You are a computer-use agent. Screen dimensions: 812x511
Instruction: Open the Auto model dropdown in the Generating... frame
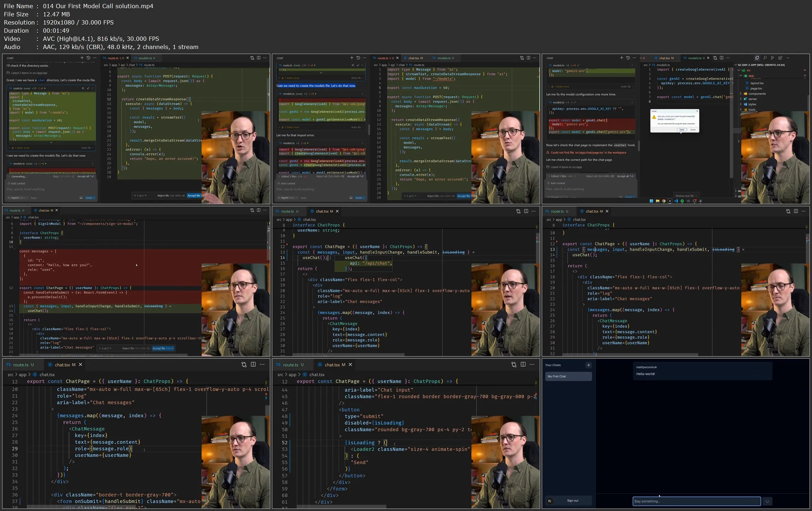point(34,198)
